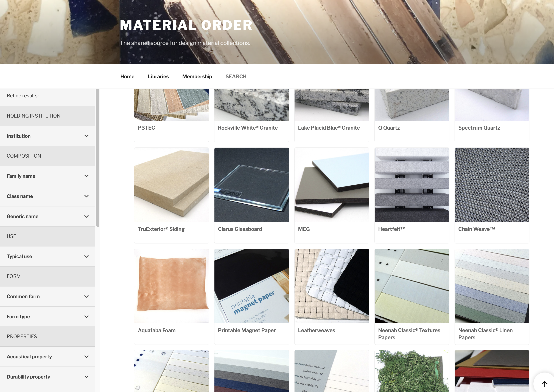This screenshot has height=392, width=554.
Task: Click the PROPERTIES section header
Action: 48,336
